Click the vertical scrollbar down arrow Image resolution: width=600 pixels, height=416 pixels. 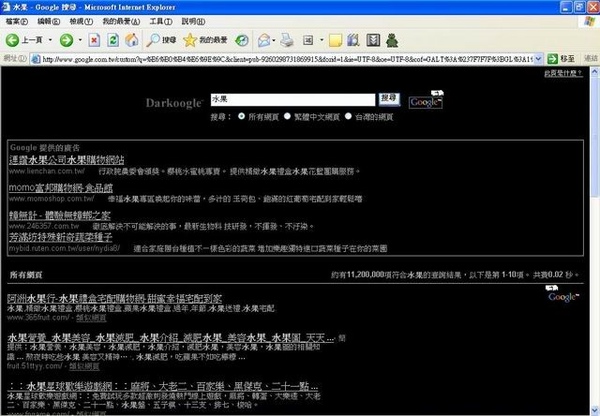(x=595, y=410)
